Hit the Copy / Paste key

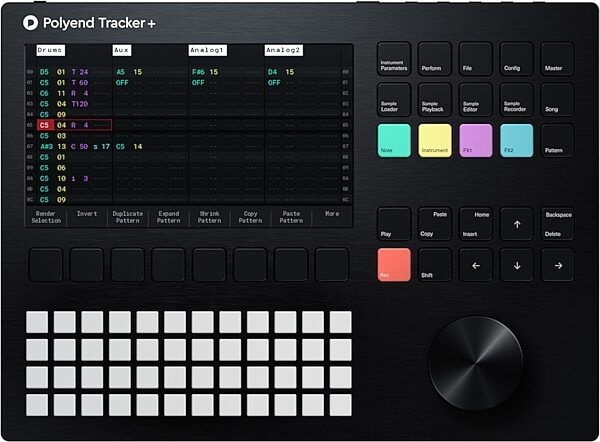[435, 224]
